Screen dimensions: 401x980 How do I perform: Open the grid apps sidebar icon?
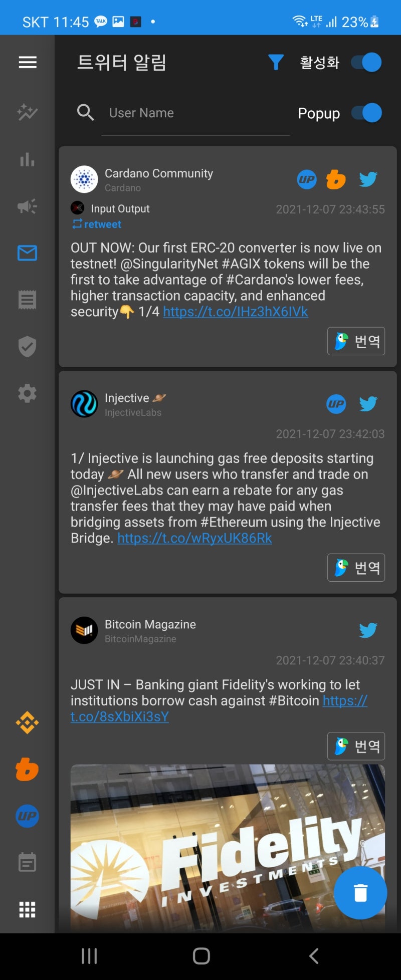pyautogui.click(x=28, y=909)
